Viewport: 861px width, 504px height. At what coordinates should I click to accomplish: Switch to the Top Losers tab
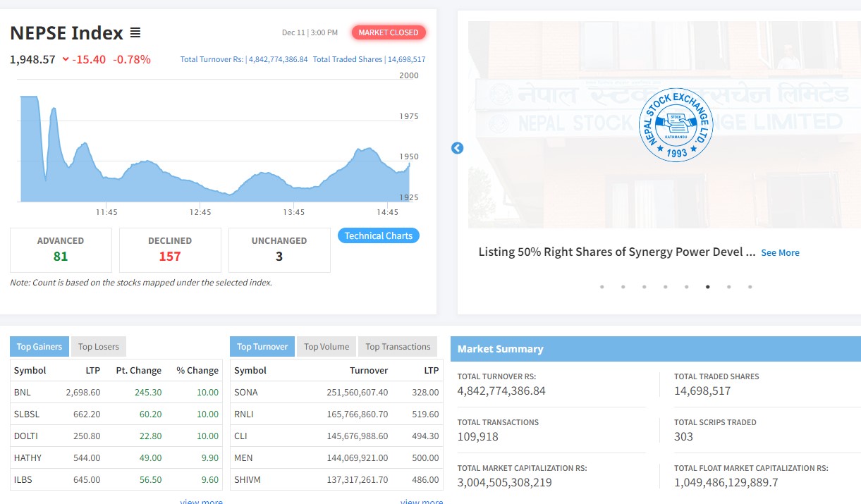click(98, 346)
